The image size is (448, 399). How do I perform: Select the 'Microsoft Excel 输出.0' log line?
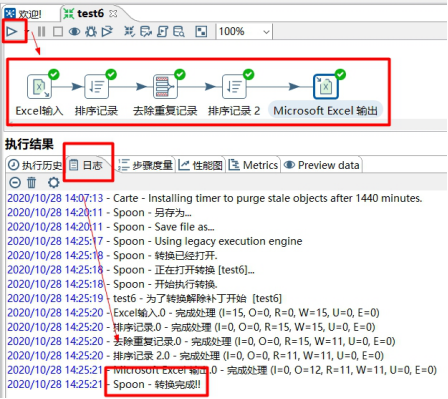(x=222, y=370)
